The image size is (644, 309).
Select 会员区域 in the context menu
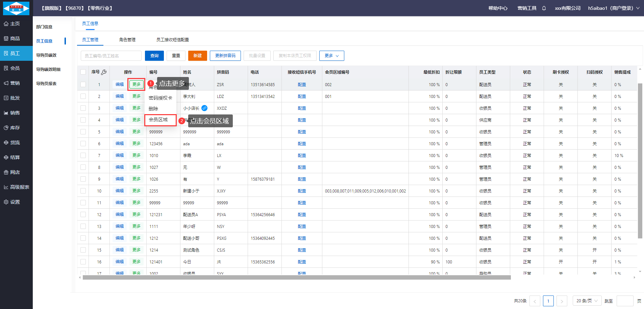click(158, 120)
